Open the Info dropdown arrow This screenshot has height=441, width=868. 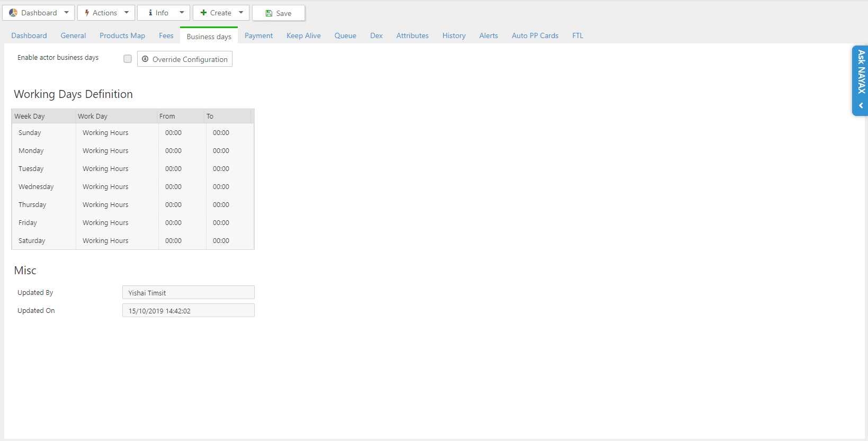coord(182,13)
